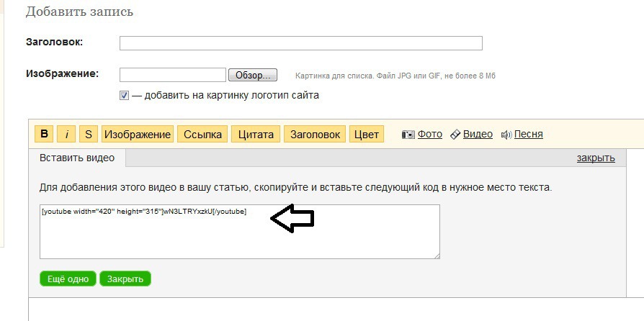Click the camera icon next to Фото
This screenshot has height=321, width=644.
click(x=408, y=135)
